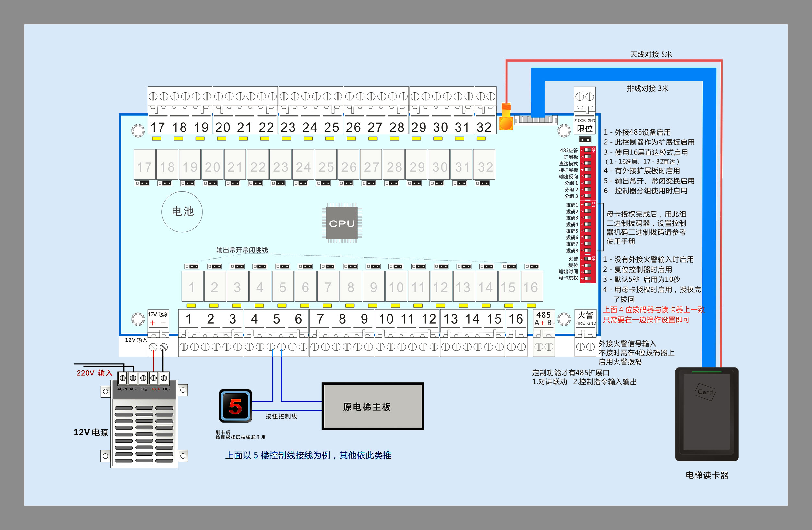The width and height of the screenshot is (812, 530).
Task: Click relay module number 16
Action: [x=531, y=286]
